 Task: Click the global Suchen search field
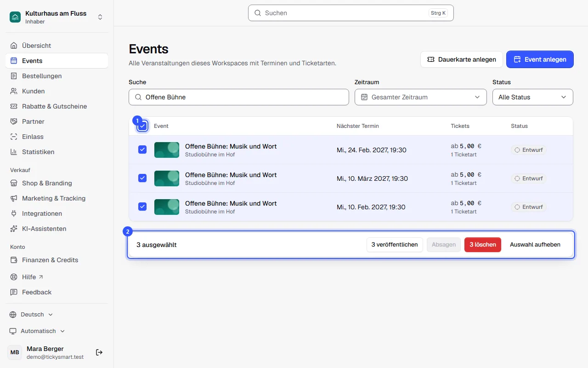(x=351, y=13)
